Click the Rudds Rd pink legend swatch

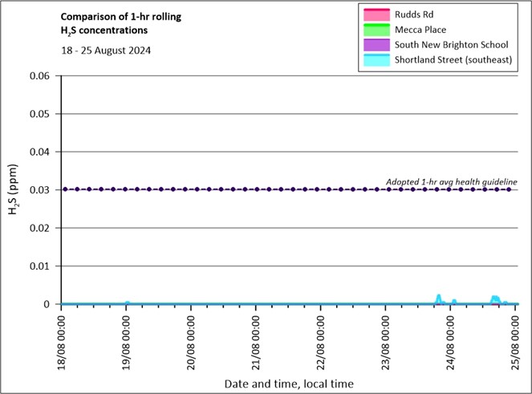(377, 14)
